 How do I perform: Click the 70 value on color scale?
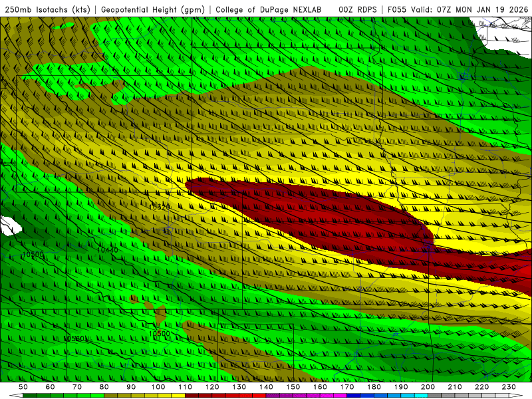pos(77,387)
